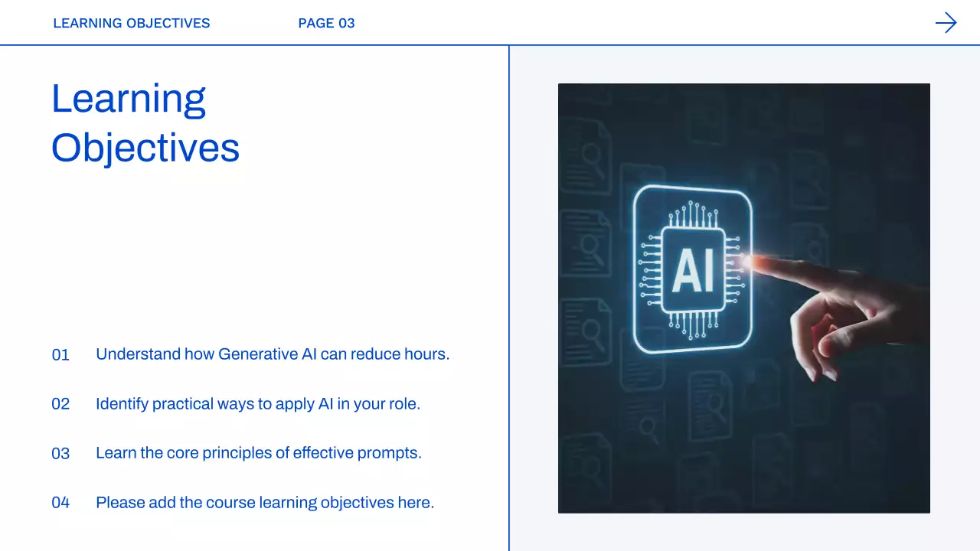The width and height of the screenshot is (980, 551).
Task: Click the Generative AI reduce hours objective
Action: pyautogui.click(x=273, y=354)
